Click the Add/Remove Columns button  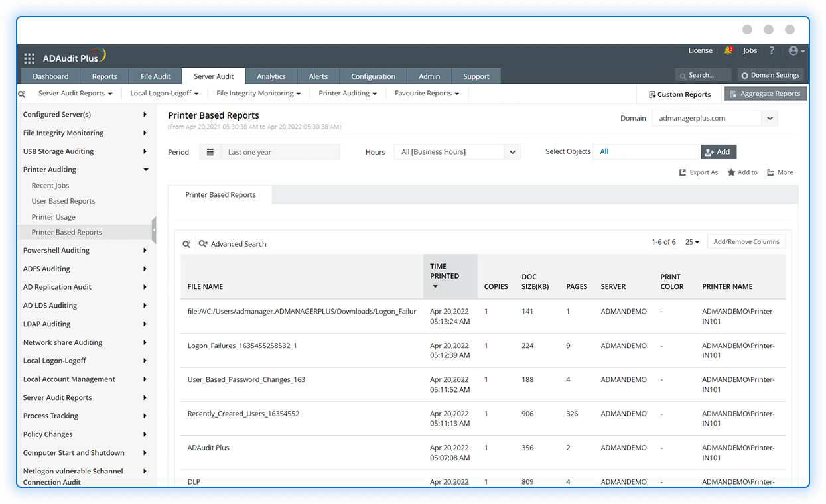[746, 242]
